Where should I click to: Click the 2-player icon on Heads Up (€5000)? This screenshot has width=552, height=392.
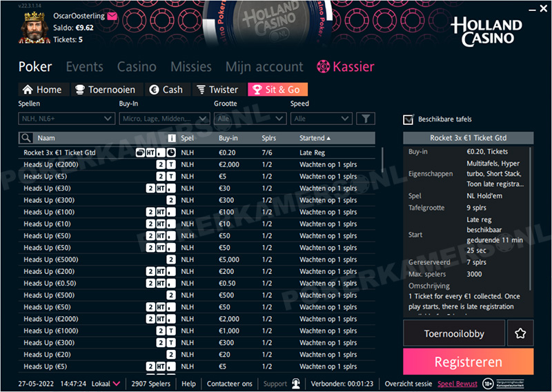[x=171, y=259]
